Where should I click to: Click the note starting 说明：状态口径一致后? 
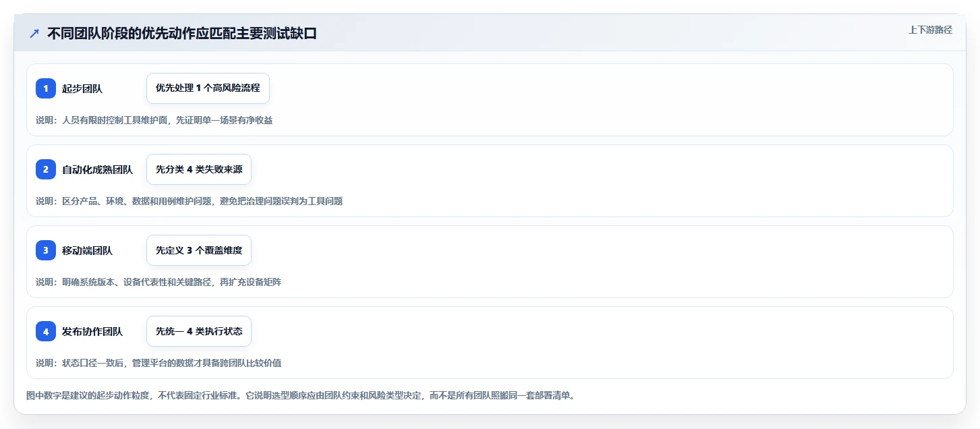coord(158,363)
